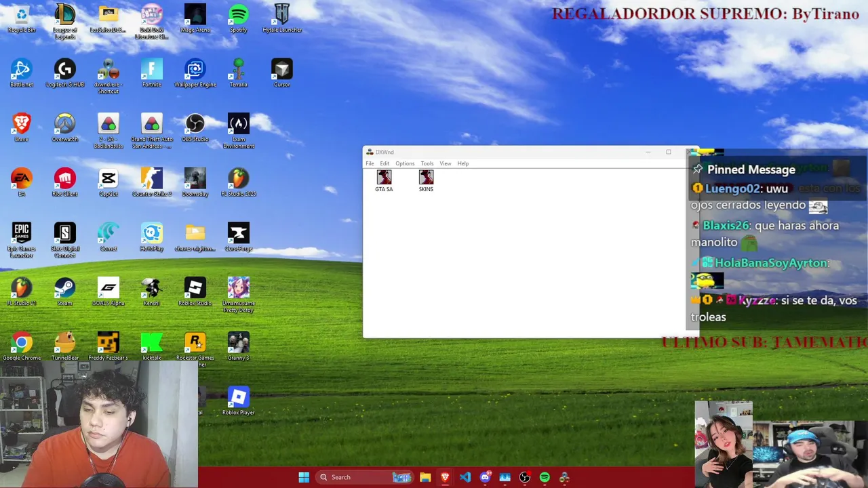Open the Tools menu in DXWnd
The image size is (868, 488).
pos(427,163)
